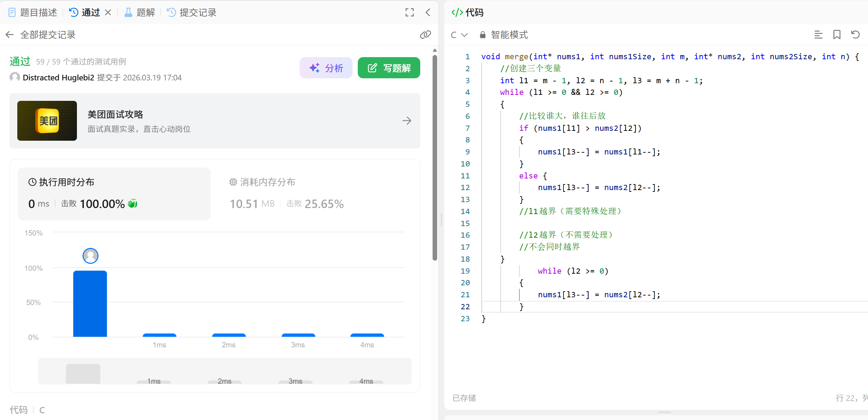Collapse the left panel with chevron
This screenshot has height=420, width=868.
click(x=428, y=13)
